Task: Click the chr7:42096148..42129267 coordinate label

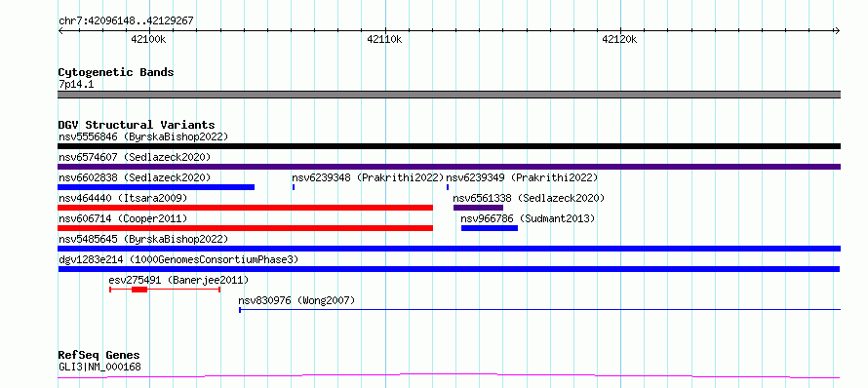Action: click(126, 21)
